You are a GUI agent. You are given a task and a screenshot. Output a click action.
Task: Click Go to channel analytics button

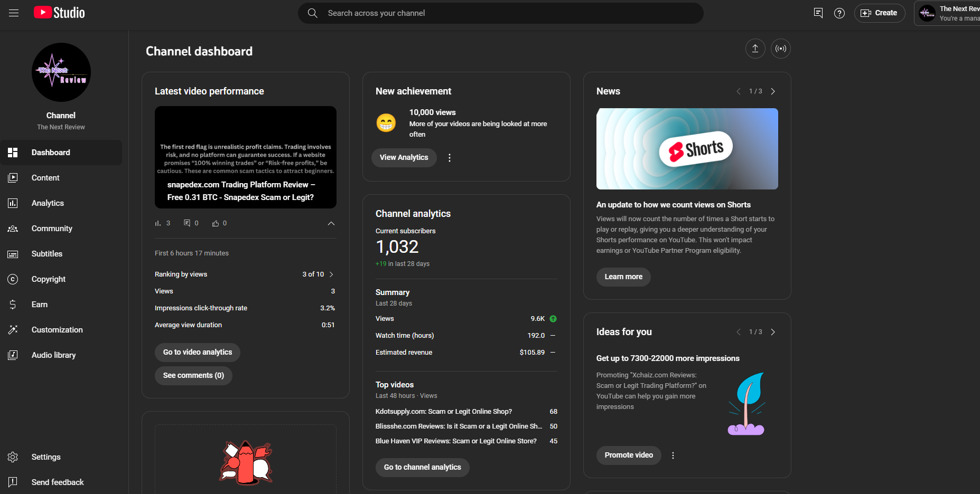coord(423,468)
